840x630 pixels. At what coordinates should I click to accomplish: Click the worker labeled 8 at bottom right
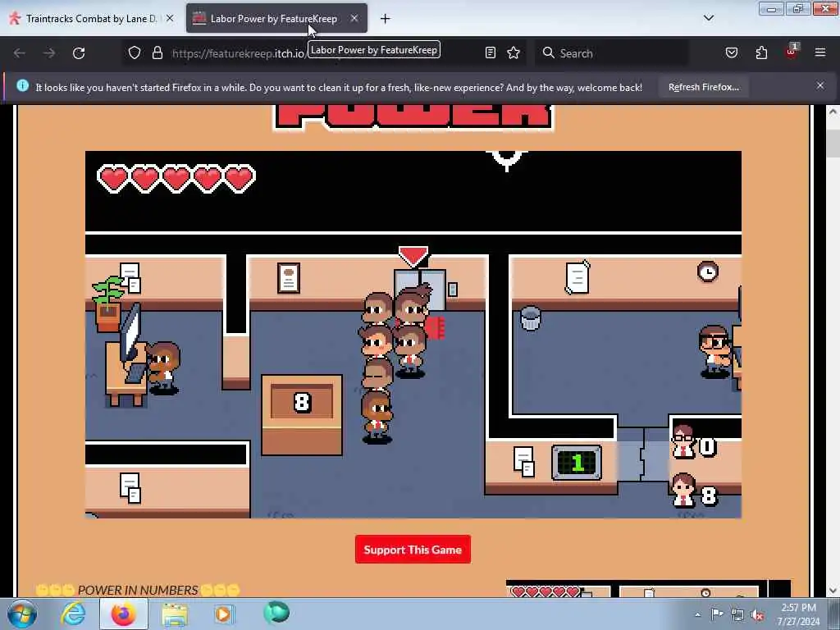pyautogui.click(x=683, y=491)
